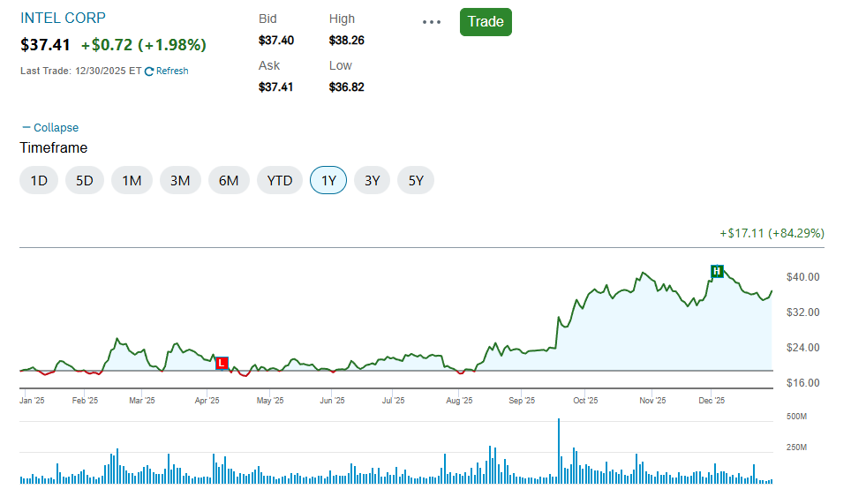The image size is (851, 504).
Task: Select the 6M timeframe
Action: (x=229, y=180)
